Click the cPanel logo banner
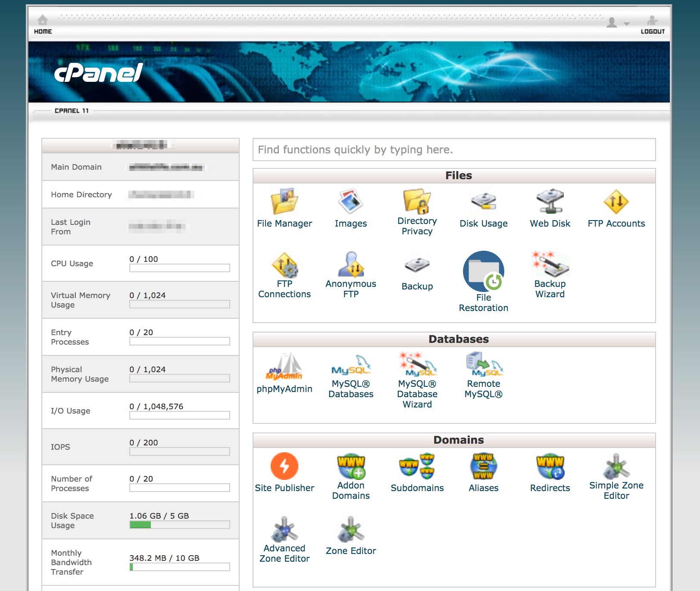The width and height of the screenshot is (700, 591). 98,73
